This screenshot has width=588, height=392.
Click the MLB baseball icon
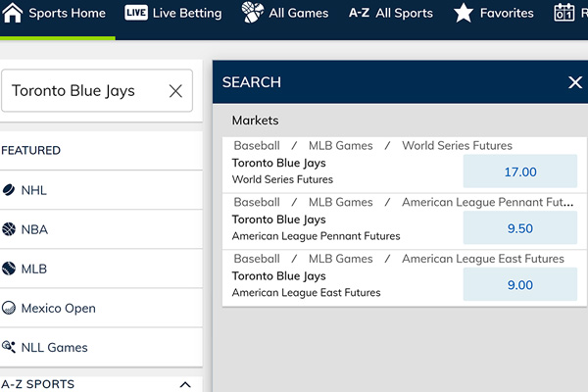click(x=9, y=269)
